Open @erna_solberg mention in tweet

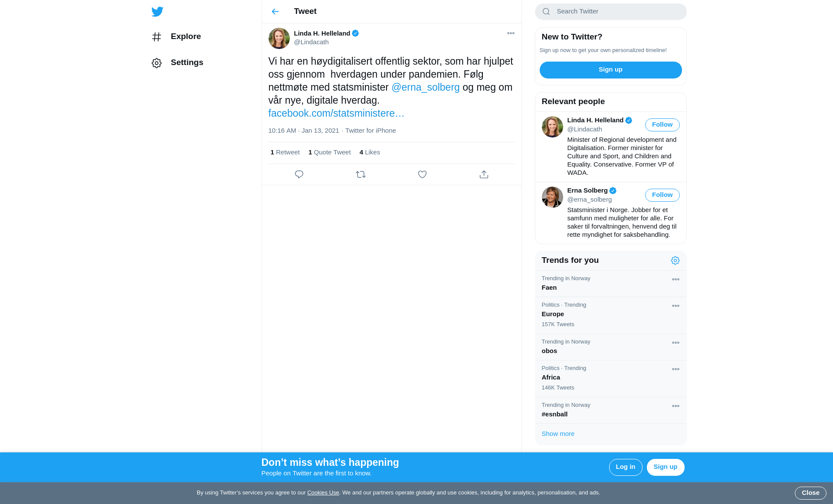pyautogui.click(x=425, y=87)
